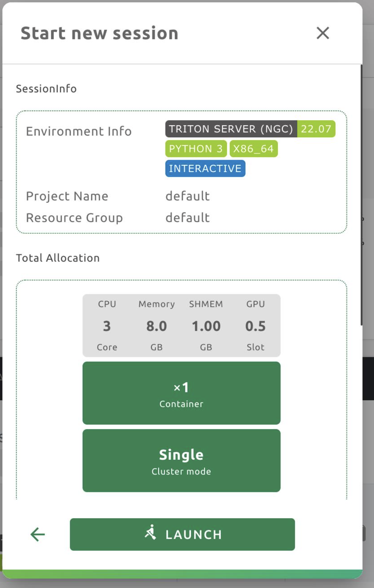This screenshot has width=374, height=588.
Task: Click the TRITON SERVER (NGC) environment badge
Action: [231, 129]
